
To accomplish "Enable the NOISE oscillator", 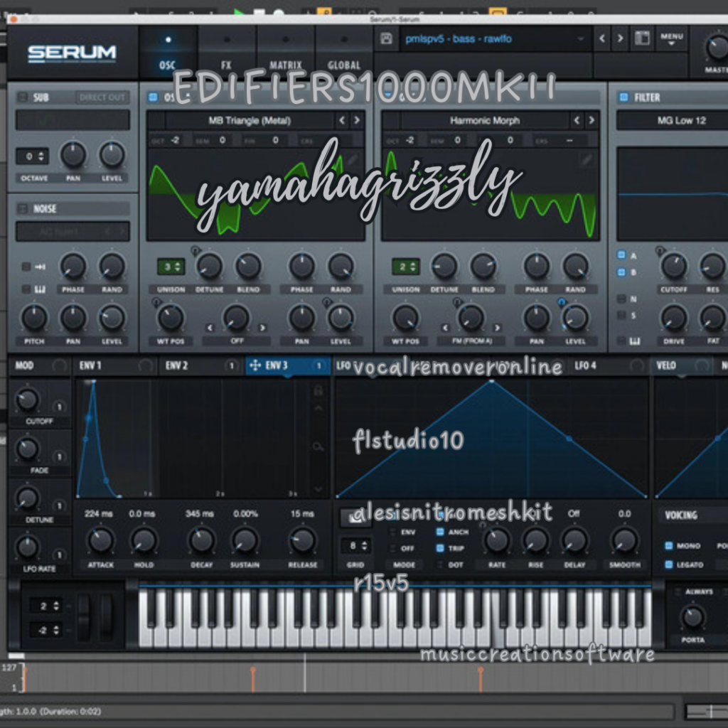I will 22,208.
